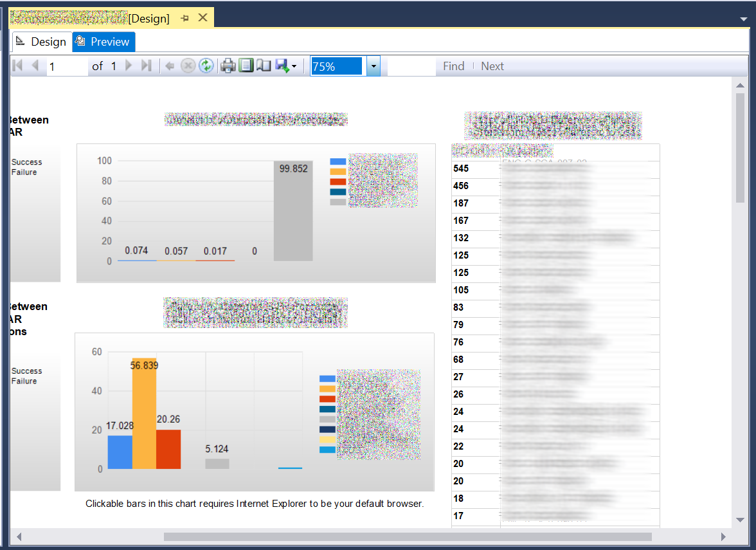Click the table cell showing 26

(x=476, y=394)
